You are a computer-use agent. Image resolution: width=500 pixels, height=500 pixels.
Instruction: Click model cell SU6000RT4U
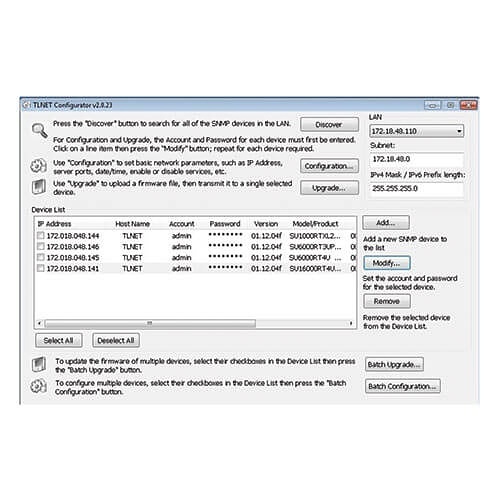pyautogui.click(x=315, y=258)
